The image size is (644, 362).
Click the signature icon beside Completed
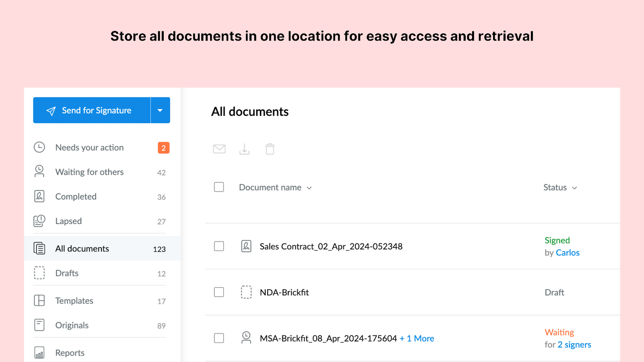coord(39,196)
